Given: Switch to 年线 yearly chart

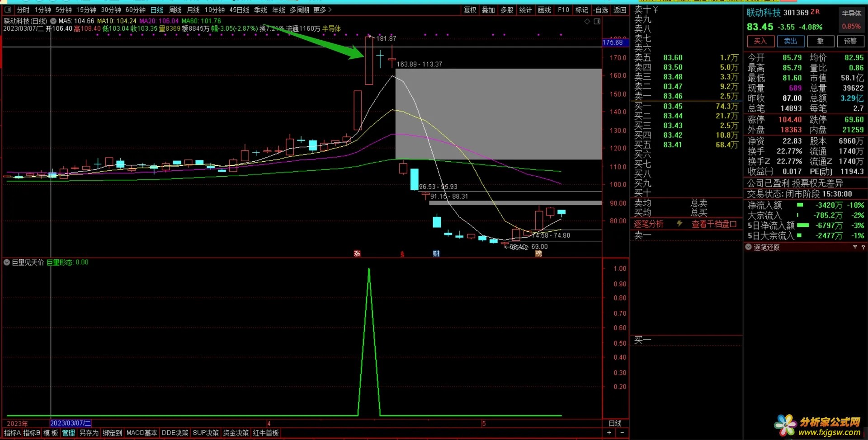Looking at the screenshot, I should (x=278, y=10).
